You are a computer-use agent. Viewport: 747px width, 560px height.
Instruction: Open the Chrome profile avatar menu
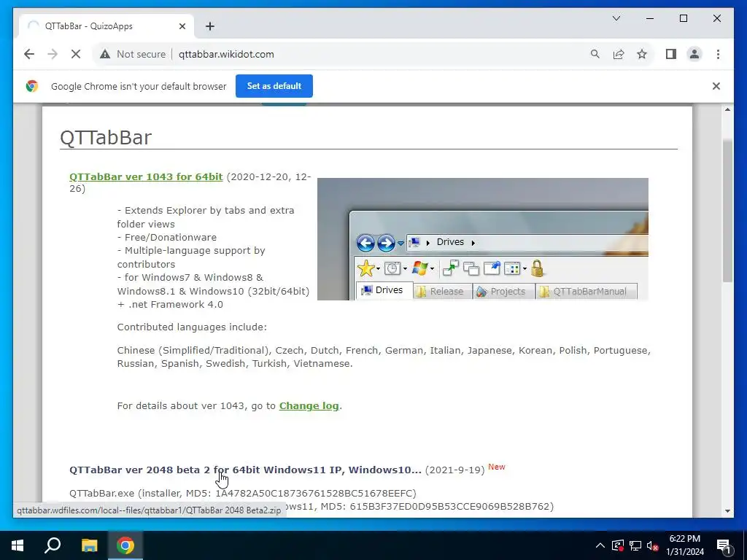click(x=694, y=54)
